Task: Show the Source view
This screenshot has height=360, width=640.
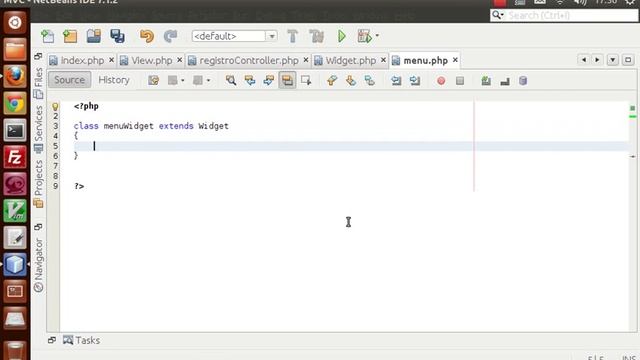Action: pyautogui.click(x=69, y=80)
